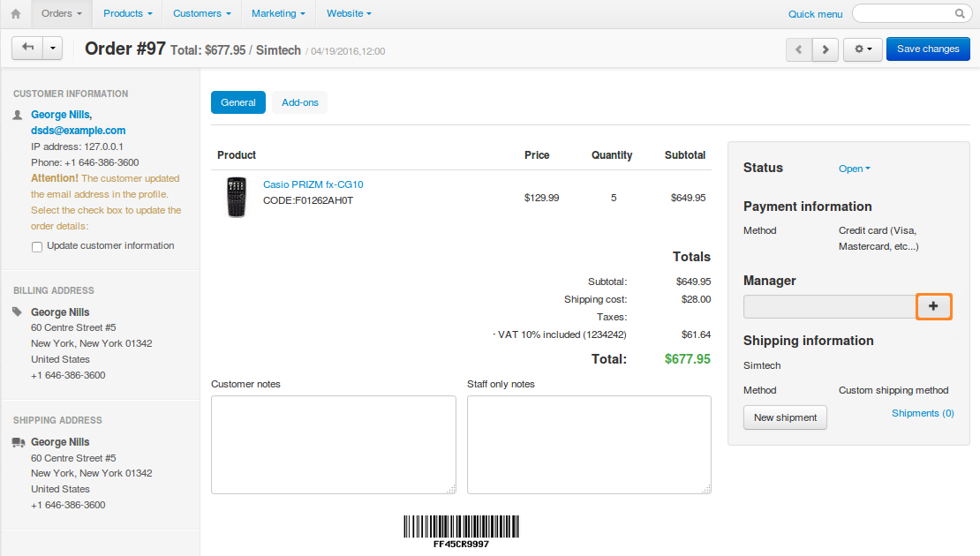The image size is (980, 556).
Task: Add a manager with the plus button
Action: (933, 306)
